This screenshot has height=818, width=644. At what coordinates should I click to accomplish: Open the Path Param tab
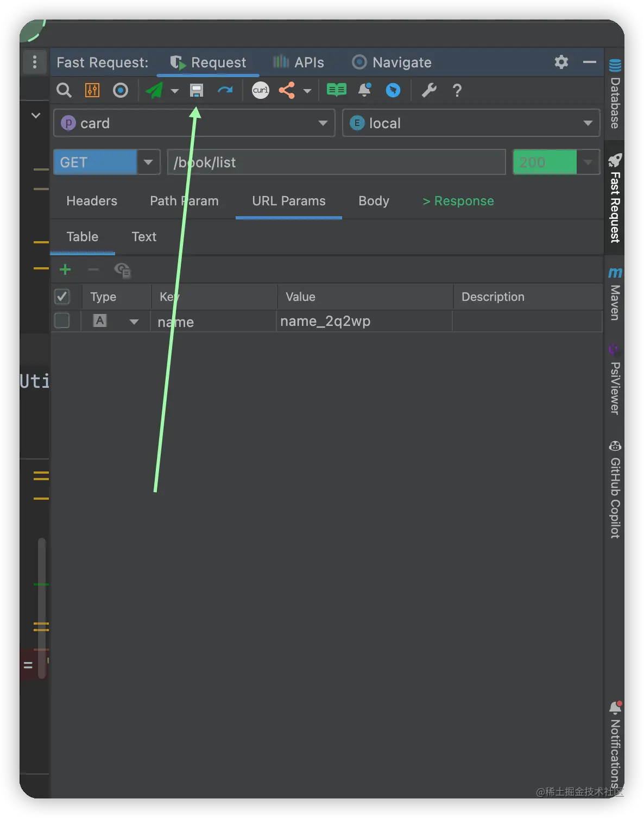point(184,201)
